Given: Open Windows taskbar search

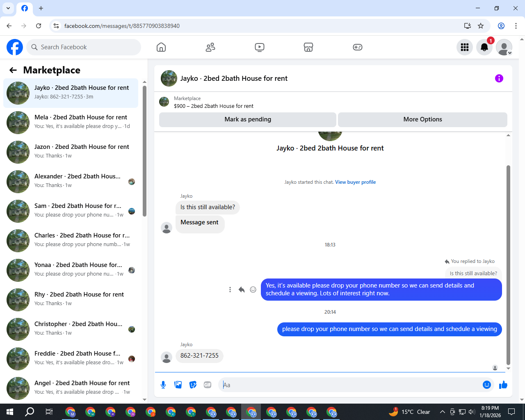Looking at the screenshot, I should pyautogui.click(x=30, y=412).
